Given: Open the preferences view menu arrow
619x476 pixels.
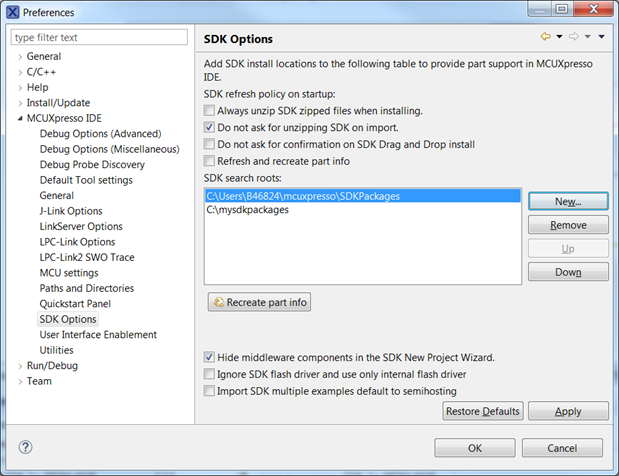Looking at the screenshot, I should pos(600,37).
